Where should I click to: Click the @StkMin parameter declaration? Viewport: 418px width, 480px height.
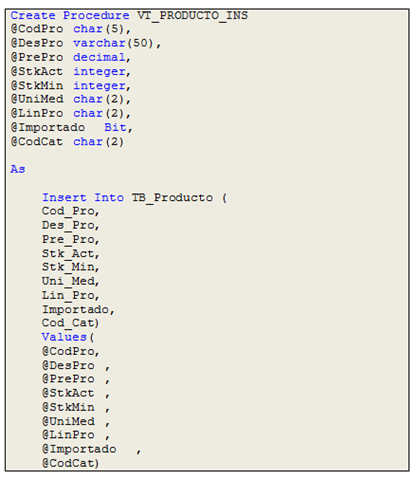[x=37, y=86]
